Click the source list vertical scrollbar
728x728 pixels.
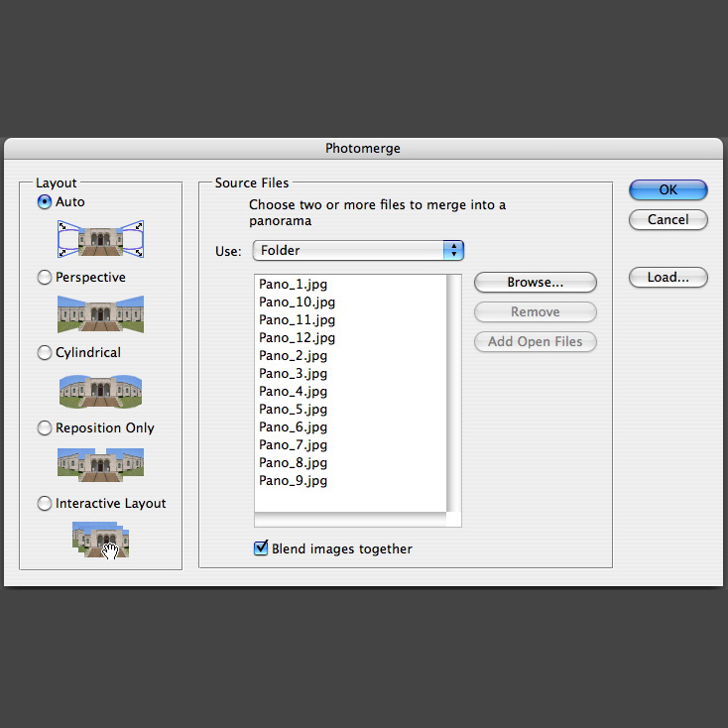coord(454,393)
